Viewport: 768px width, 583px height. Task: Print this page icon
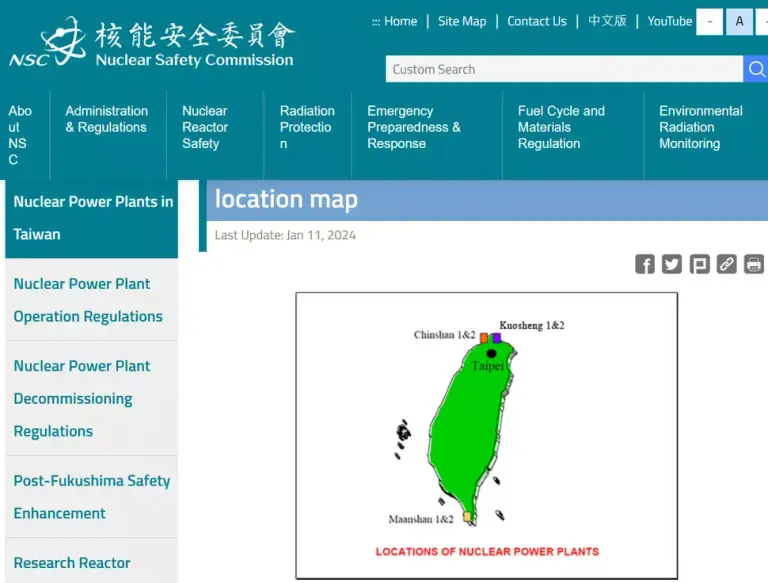pyautogui.click(x=754, y=264)
